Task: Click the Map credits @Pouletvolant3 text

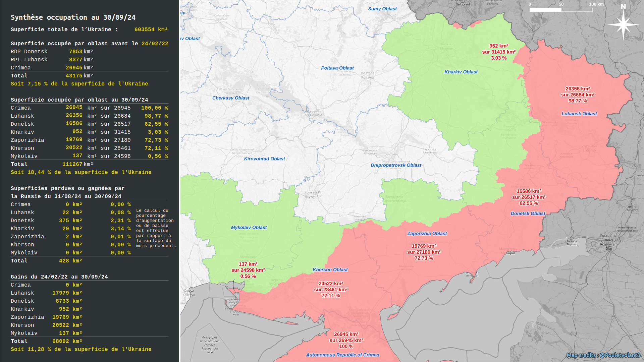Action: pyautogui.click(x=603, y=355)
